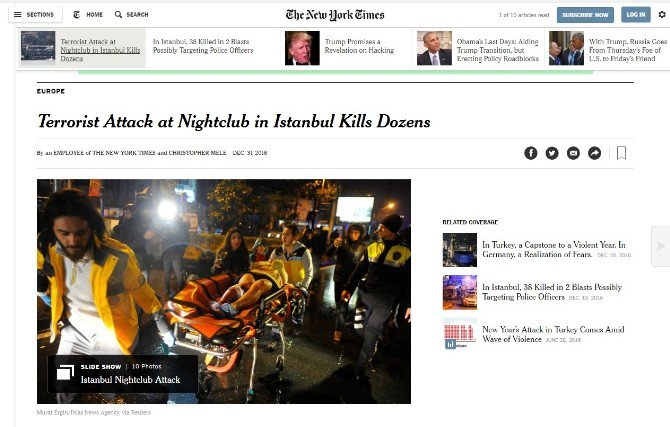Click the email share icon

coord(573,153)
